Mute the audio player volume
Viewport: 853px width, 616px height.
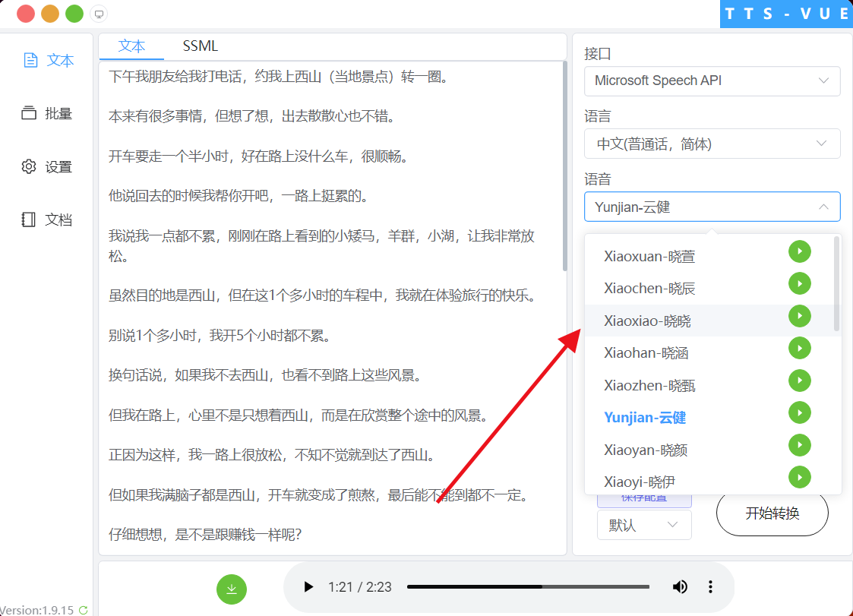click(680, 586)
